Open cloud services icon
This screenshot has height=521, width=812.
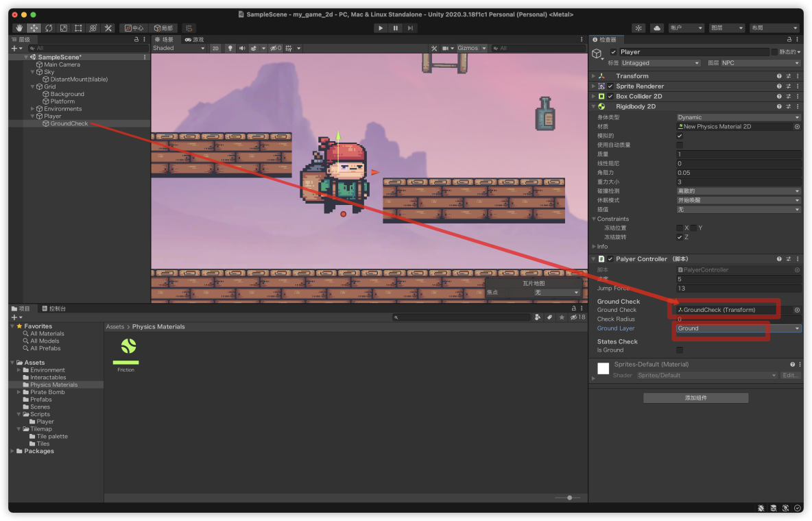pyautogui.click(x=656, y=28)
